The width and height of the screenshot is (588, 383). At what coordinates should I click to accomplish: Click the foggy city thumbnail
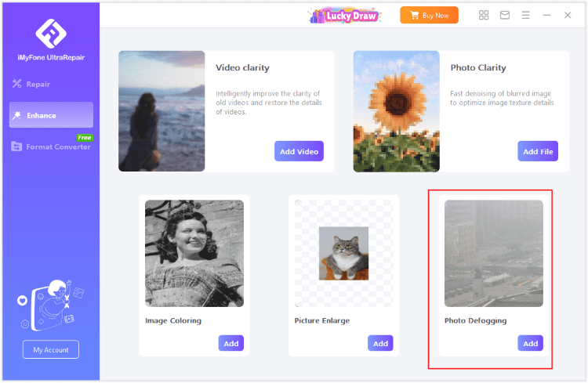pos(493,253)
